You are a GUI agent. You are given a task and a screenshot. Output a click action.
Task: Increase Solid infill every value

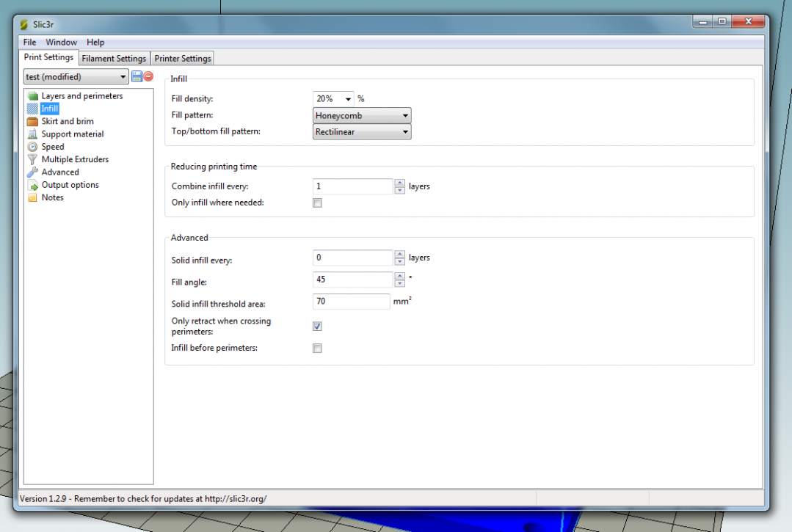click(x=399, y=254)
